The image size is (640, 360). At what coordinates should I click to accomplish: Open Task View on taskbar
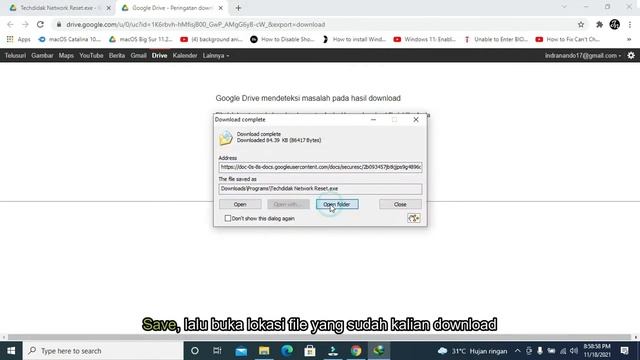(x=217, y=351)
